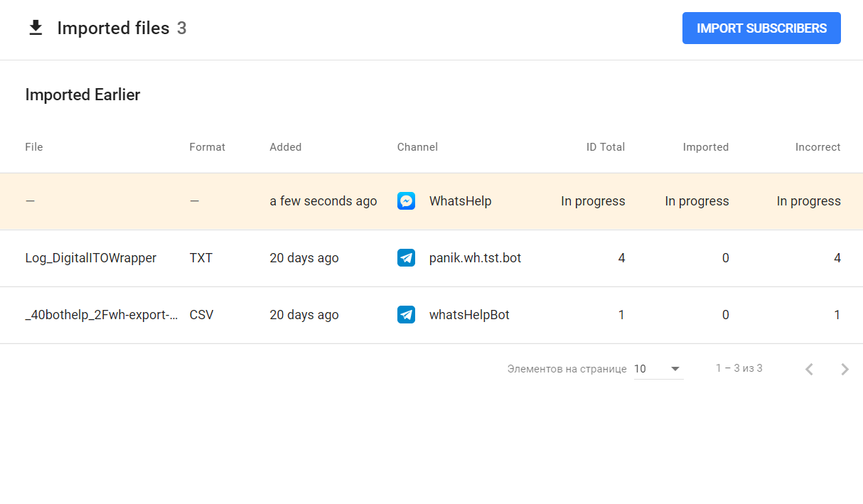This screenshot has height=504, width=863.
Task: Click the whatsHelpBot channel name
Action: click(469, 315)
